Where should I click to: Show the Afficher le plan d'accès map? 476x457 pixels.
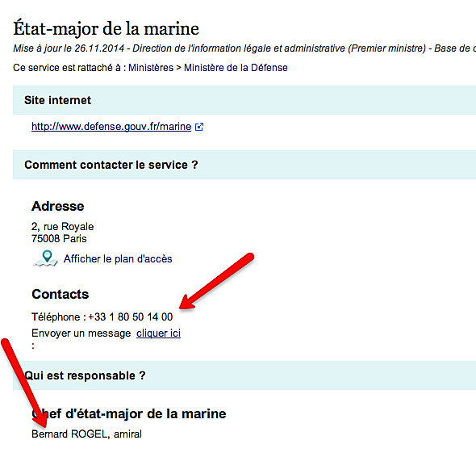[x=118, y=259]
